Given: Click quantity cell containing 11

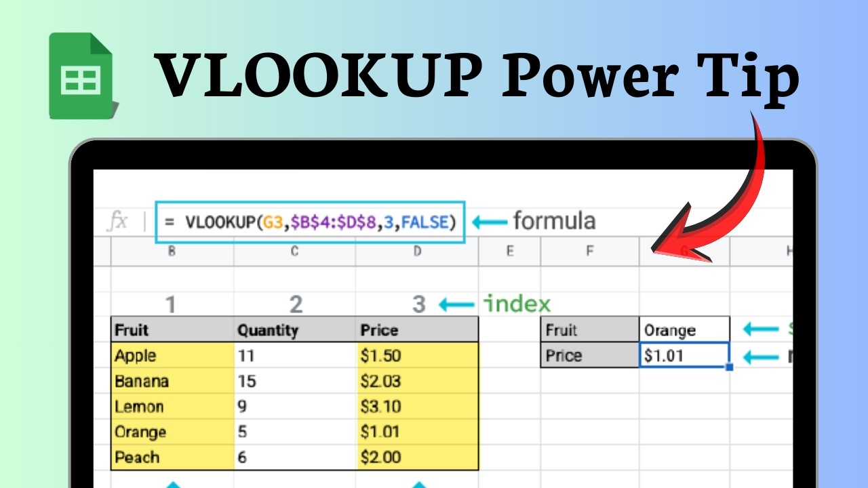Looking at the screenshot, I should [x=295, y=356].
